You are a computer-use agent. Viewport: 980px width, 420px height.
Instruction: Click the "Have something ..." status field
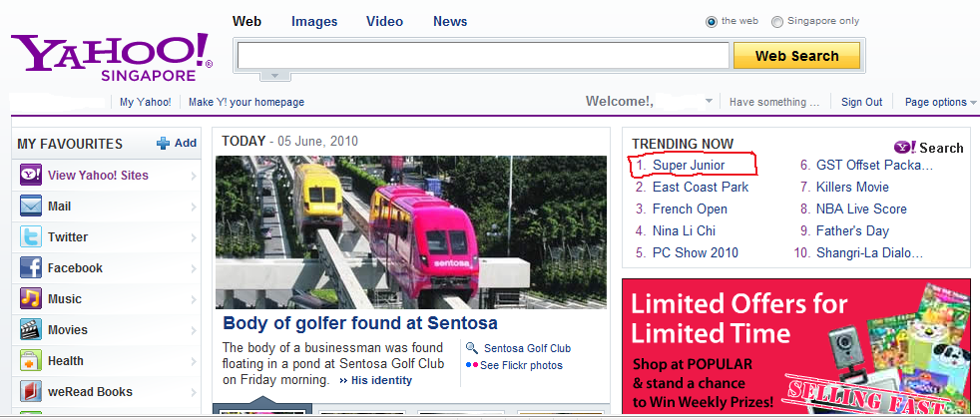774,102
